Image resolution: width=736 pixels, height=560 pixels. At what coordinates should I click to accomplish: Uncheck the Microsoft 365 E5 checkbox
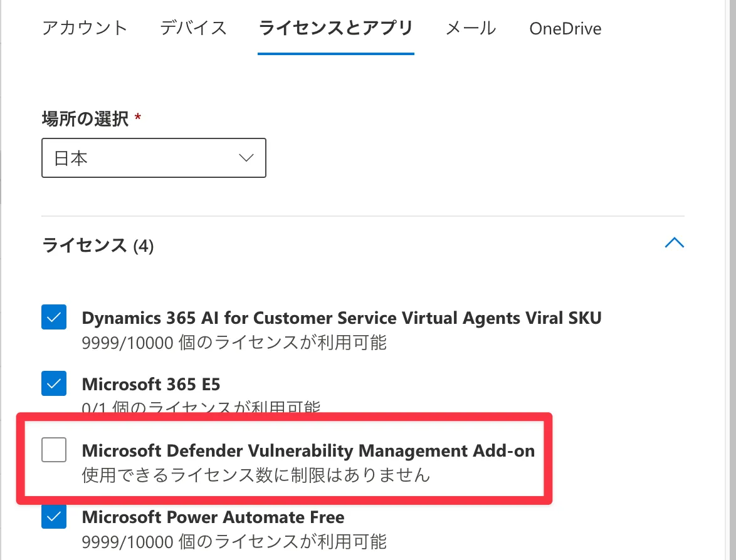(54, 383)
